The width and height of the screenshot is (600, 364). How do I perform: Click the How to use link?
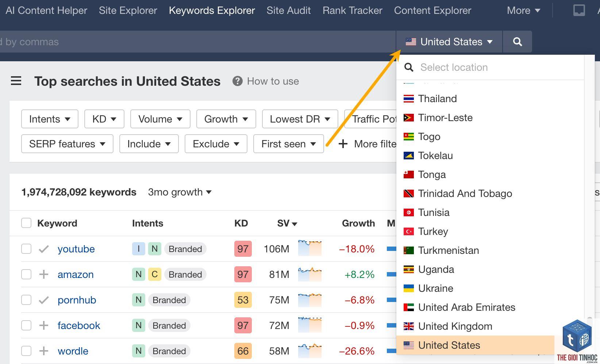tap(273, 81)
